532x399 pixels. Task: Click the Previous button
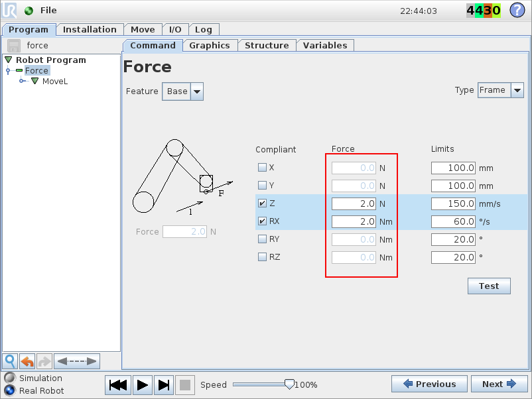(429, 384)
